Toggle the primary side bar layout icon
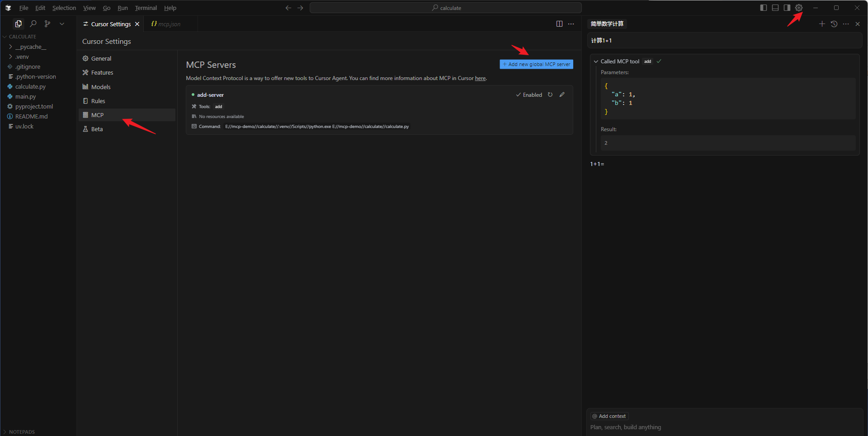Viewport: 868px width, 436px height. click(x=764, y=8)
